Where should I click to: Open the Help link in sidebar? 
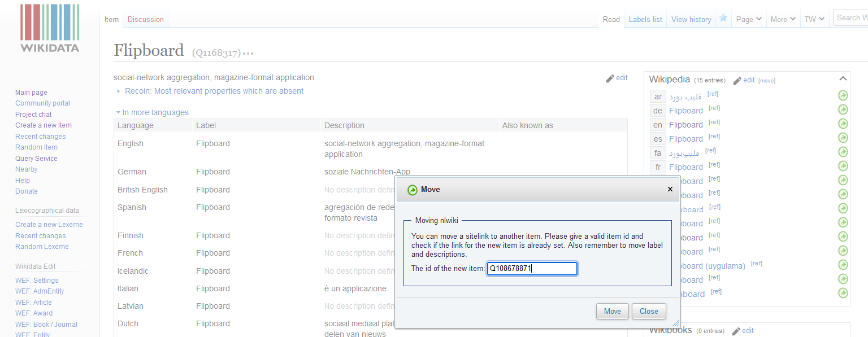pyautogui.click(x=23, y=181)
